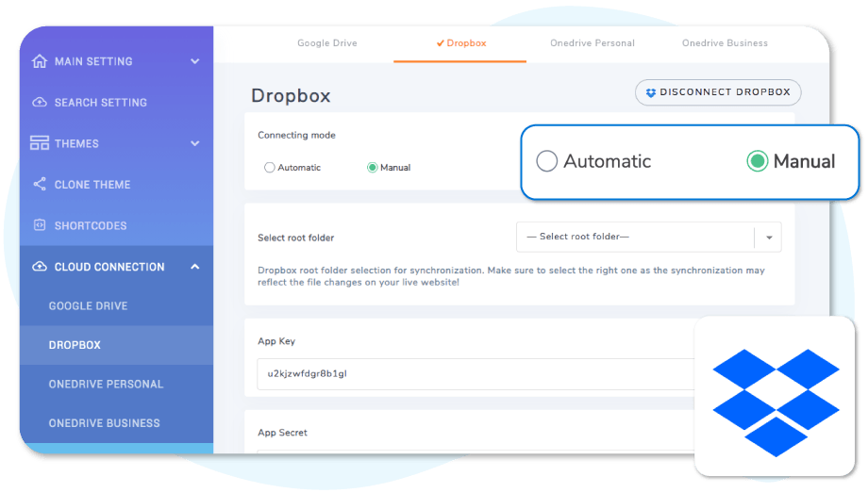Viewport: 868px width, 493px height.
Task: Collapse the Cloud Connection section chevron
Action: [194, 267]
